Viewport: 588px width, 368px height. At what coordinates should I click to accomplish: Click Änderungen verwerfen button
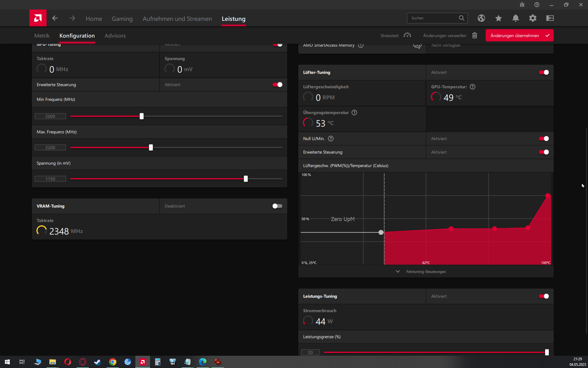444,36
